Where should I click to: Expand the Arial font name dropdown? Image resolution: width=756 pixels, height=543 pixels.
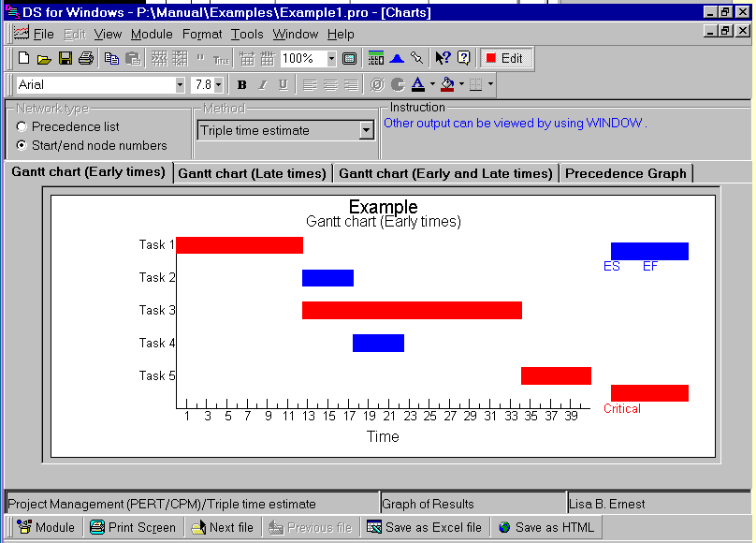tap(180, 85)
